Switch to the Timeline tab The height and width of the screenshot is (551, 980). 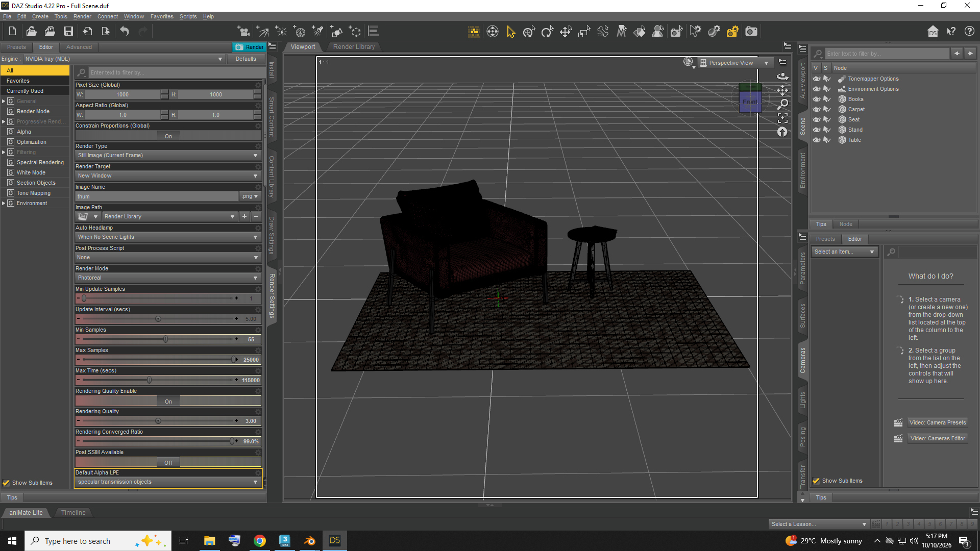click(x=73, y=513)
